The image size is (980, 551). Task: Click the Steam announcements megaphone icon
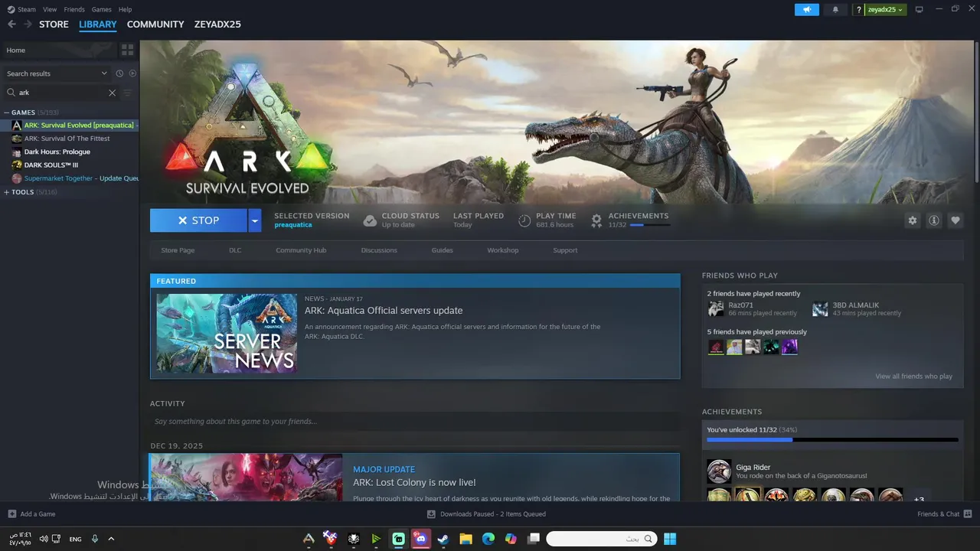click(806, 9)
